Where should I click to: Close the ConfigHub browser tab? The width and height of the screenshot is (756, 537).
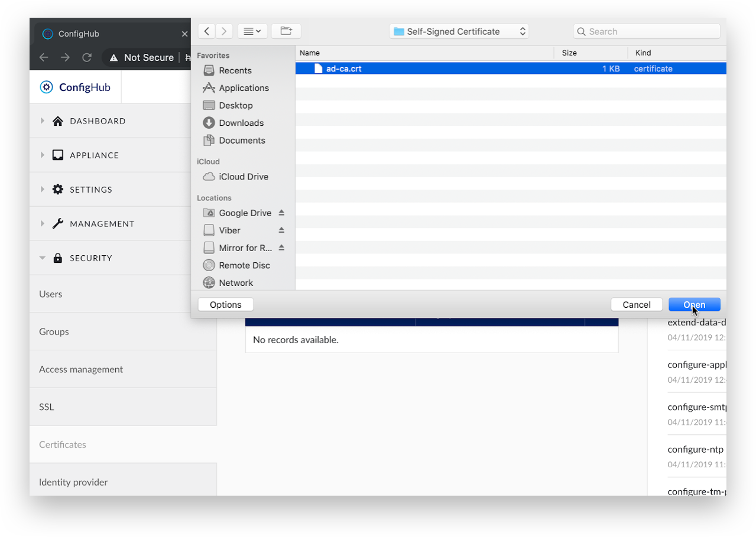tap(184, 34)
